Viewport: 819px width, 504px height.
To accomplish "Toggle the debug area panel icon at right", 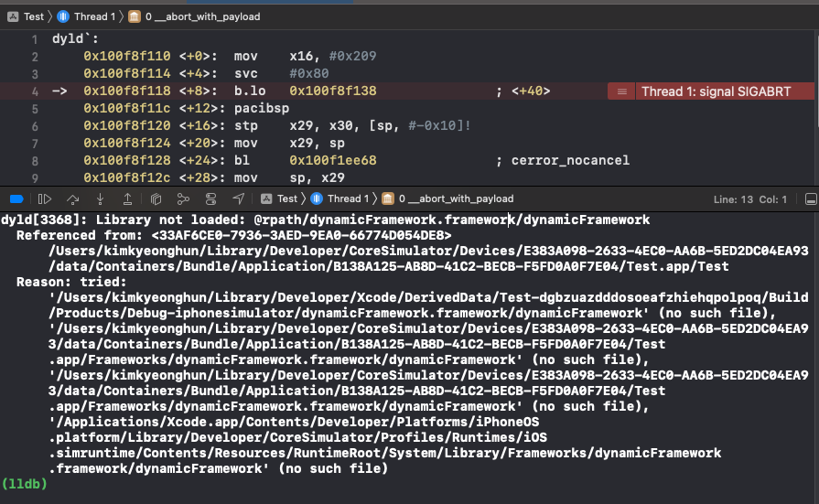I will [811, 199].
